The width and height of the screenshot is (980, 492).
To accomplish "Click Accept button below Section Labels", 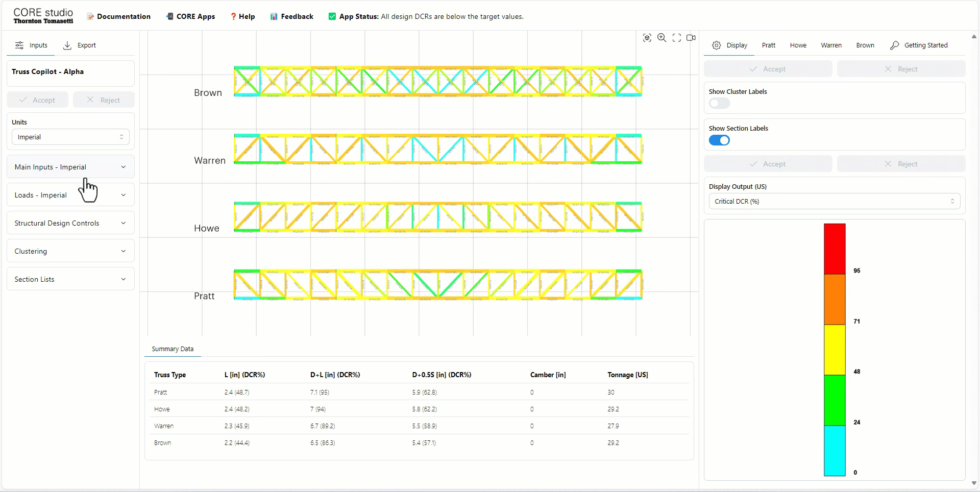I will [x=768, y=164].
